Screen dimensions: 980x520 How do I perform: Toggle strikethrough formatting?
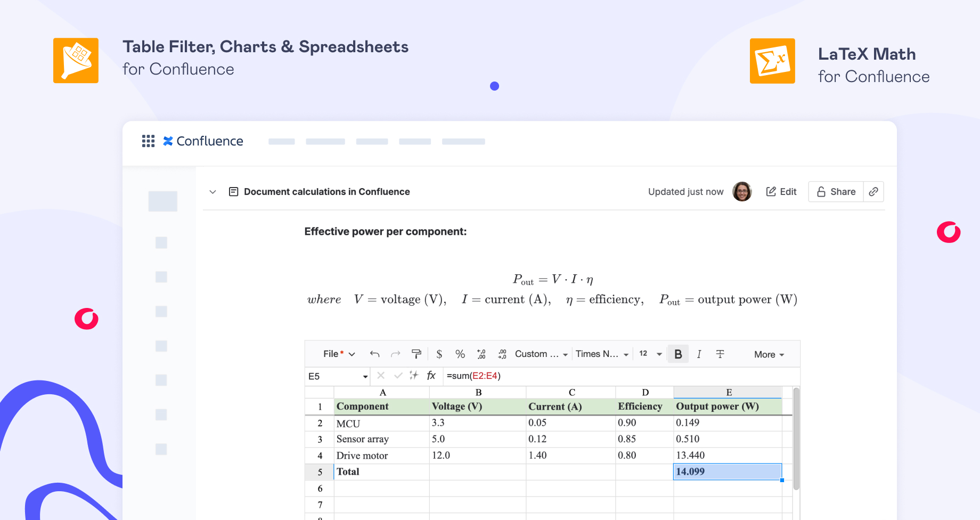pyautogui.click(x=720, y=354)
